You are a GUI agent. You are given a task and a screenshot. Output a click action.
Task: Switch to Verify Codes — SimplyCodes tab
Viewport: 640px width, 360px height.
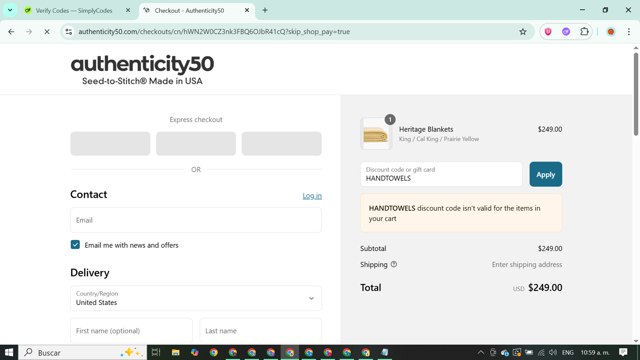click(x=74, y=11)
